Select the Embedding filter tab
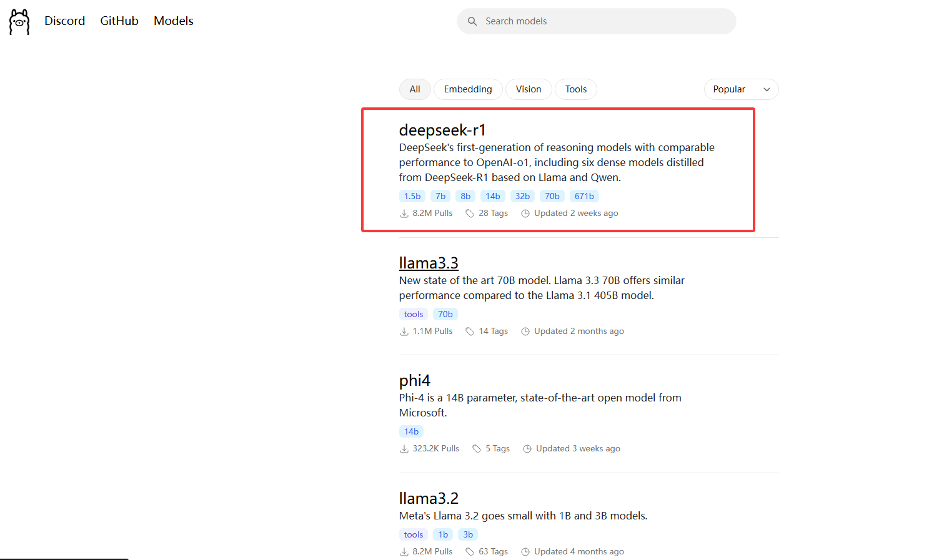This screenshot has height=560, width=939. coord(468,89)
